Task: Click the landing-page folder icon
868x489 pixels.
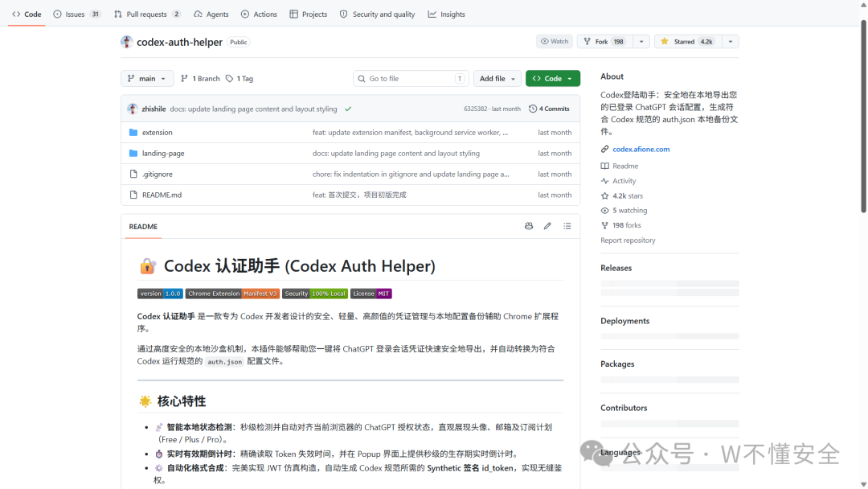Action: [133, 154]
